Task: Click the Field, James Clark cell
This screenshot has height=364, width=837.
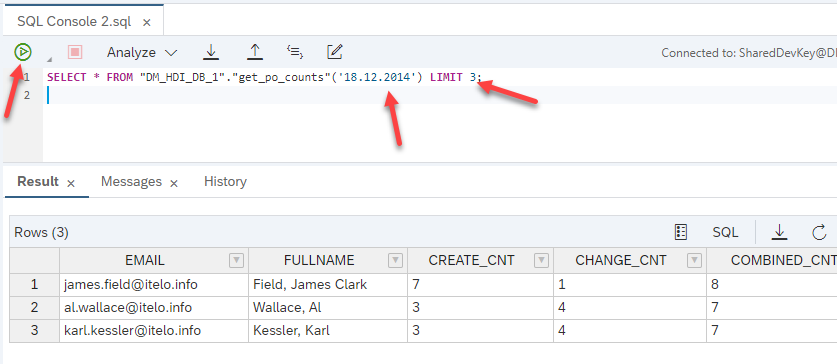Action: [x=328, y=284]
